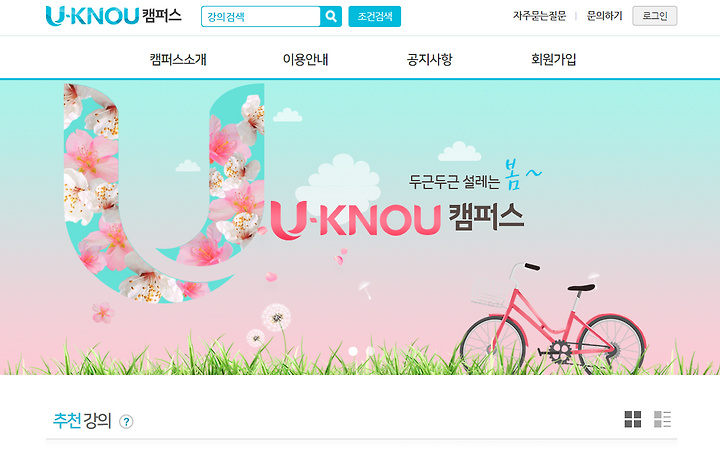Click the magnifier search icon
Viewport: 720px width, 459px height.
[x=331, y=17]
